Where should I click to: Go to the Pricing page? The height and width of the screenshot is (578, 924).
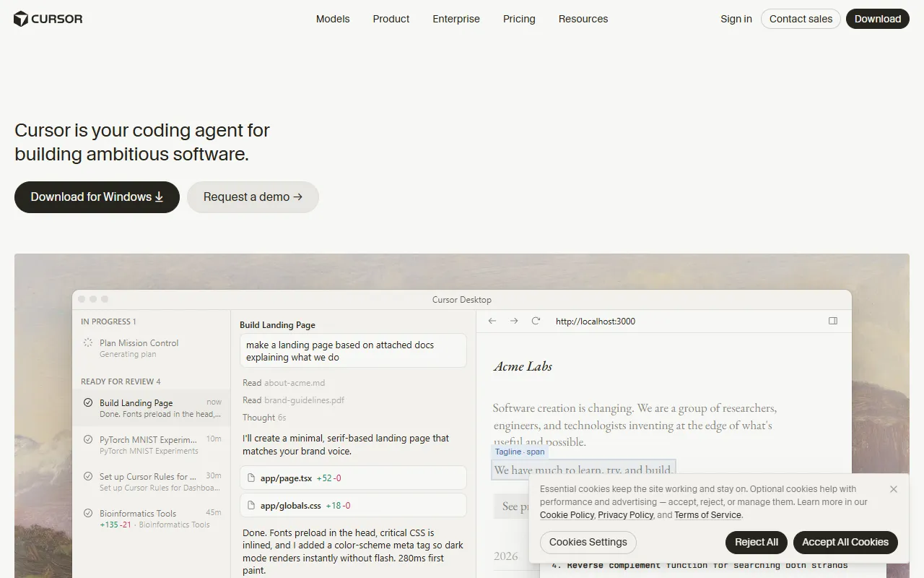[x=519, y=19]
